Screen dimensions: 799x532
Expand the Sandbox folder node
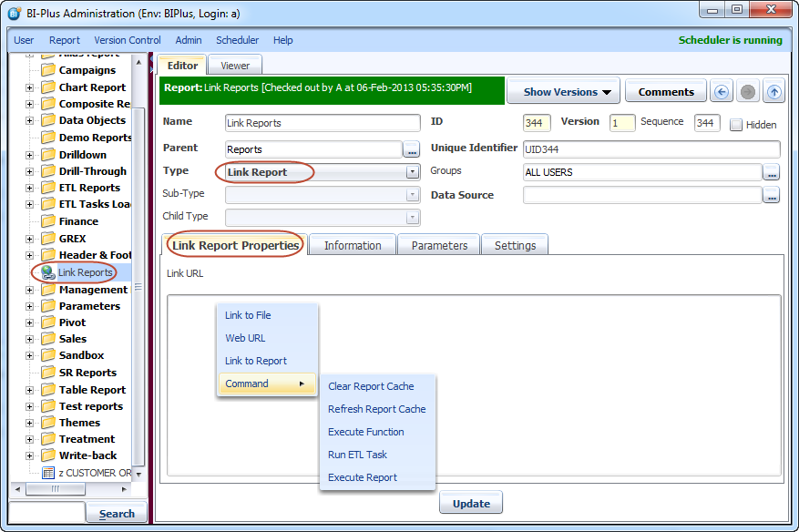(29, 355)
